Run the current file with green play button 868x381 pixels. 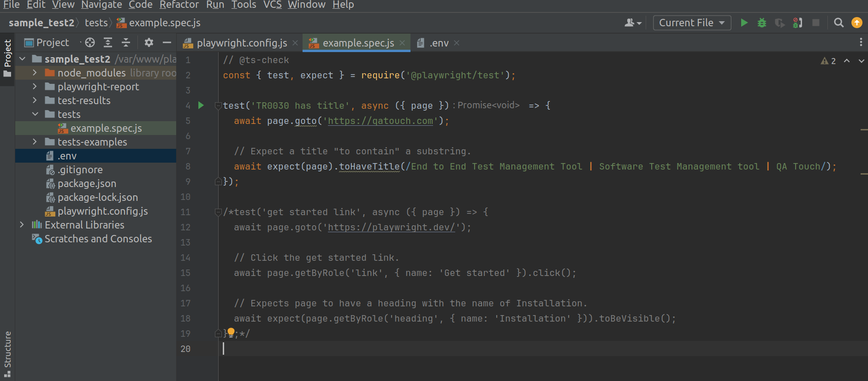[744, 23]
